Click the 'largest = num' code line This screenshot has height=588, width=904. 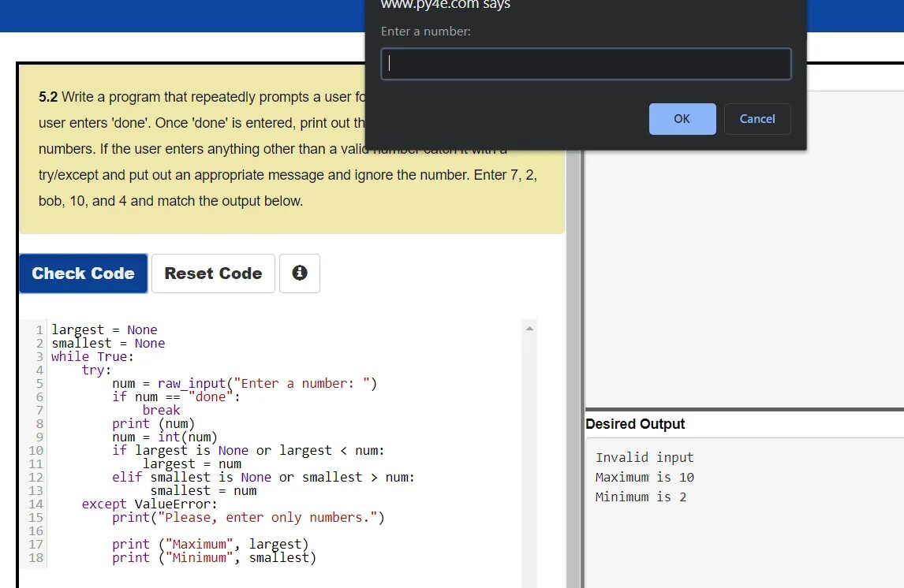click(192, 463)
